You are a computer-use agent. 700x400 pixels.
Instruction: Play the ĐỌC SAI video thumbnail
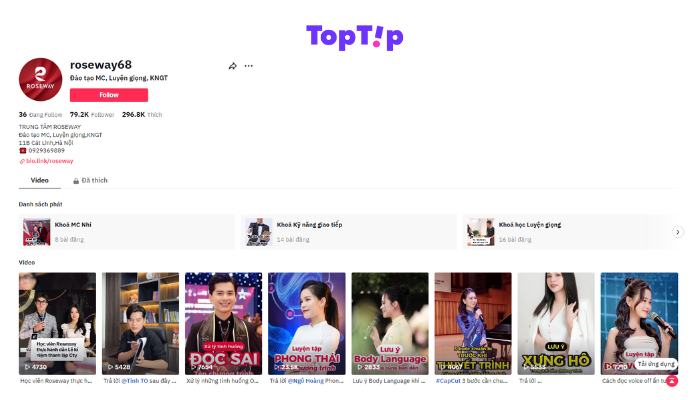tap(224, 324)
